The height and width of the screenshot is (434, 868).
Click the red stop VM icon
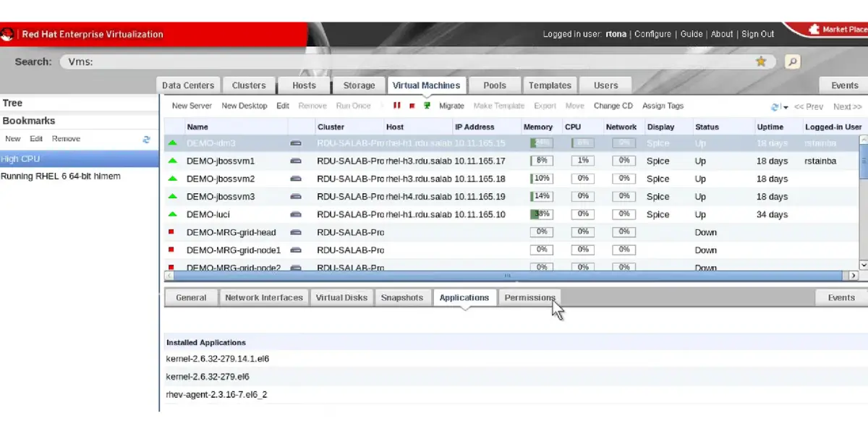(412, 106)
